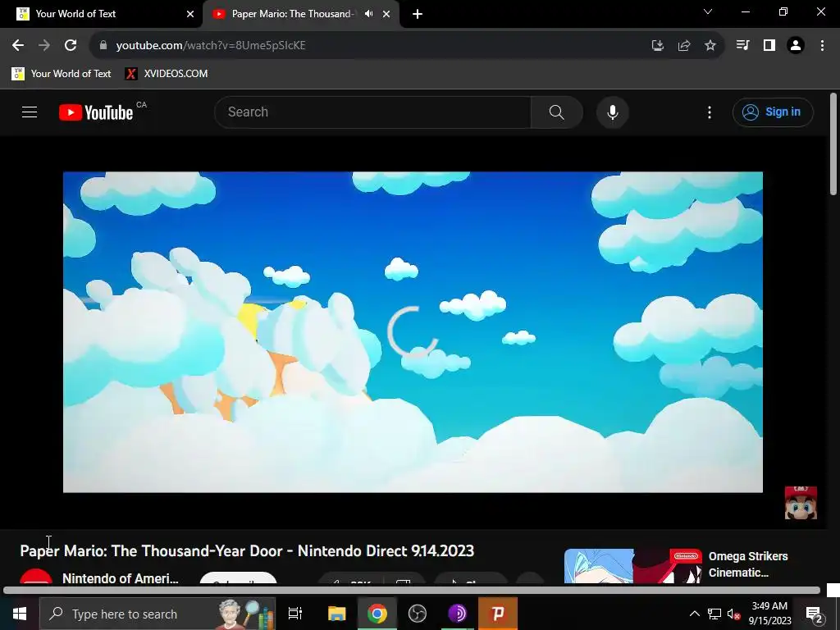This screenshot has height=630, width=840.
Task: Click the Windows taskbar search box
Action: coord(157,614)
